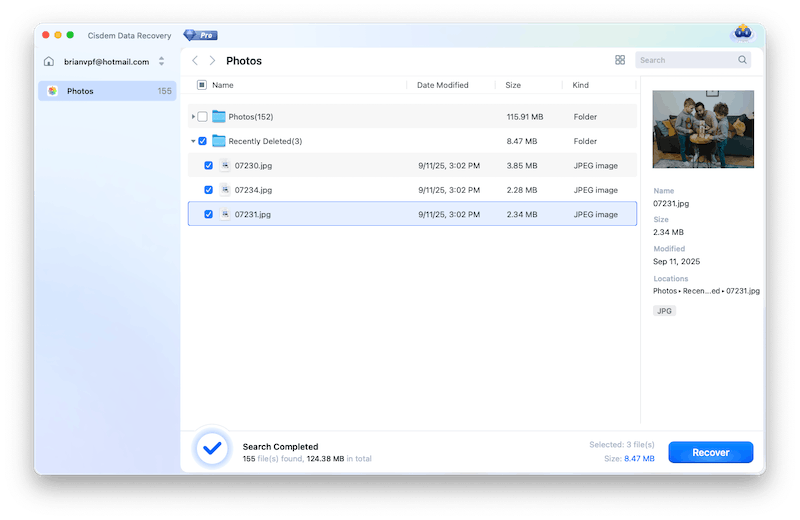Go back with the left arrow
The width and height of the screenshot is (800, 520).
click(195, 61)
